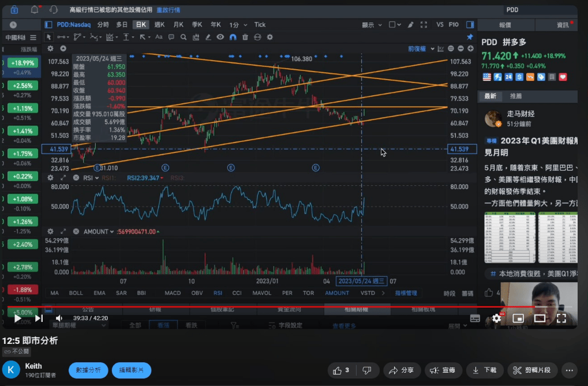
Task: Expand the RSI indicator selector
Action: pyautogui.click(x=91, y=178)
